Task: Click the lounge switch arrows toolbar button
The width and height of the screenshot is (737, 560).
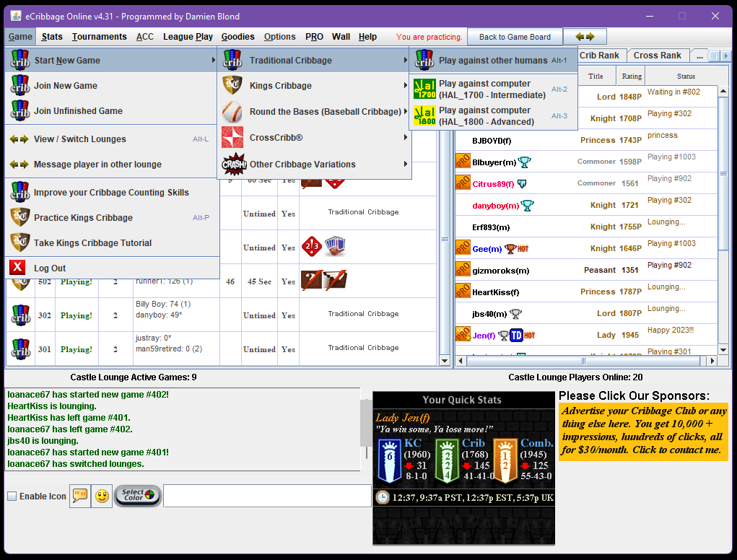Action: pyautogui.click(x=585, y=37)
